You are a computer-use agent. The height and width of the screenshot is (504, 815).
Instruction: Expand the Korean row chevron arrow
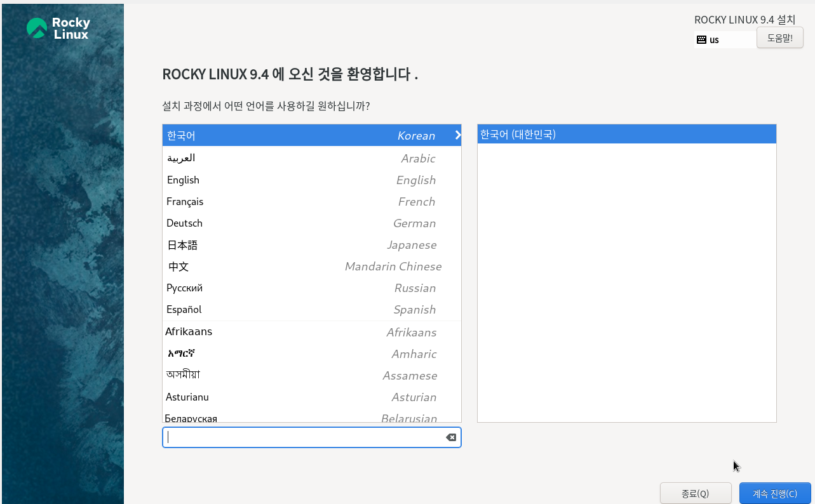457,135
